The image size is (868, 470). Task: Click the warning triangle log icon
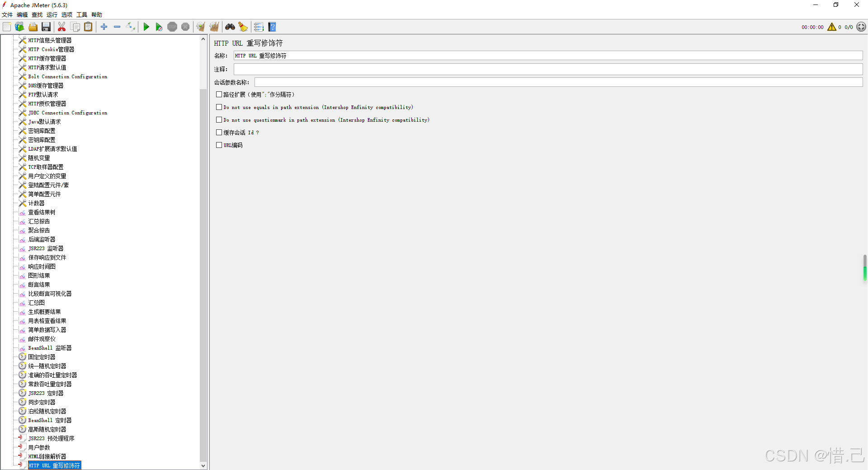point(832,27)
